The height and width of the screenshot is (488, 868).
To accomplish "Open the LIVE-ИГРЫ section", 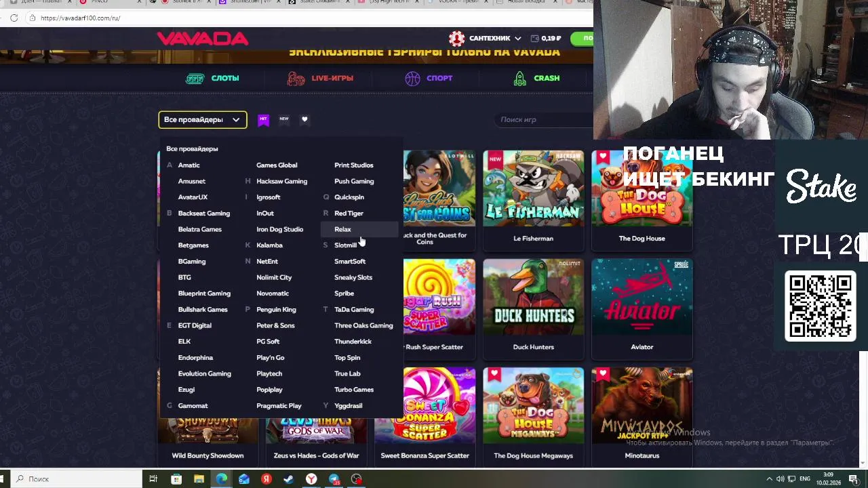I will tap(332, 78).
